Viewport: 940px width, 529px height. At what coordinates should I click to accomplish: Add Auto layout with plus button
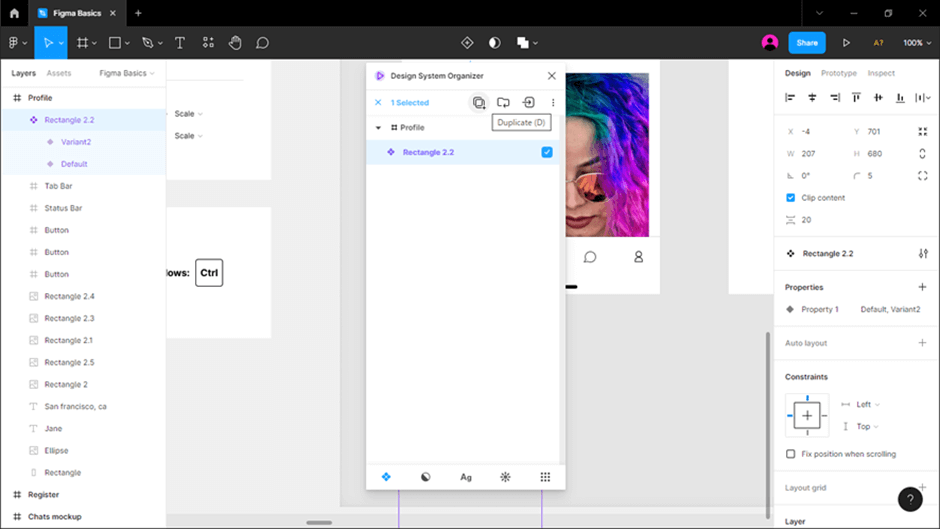[922, 342]
